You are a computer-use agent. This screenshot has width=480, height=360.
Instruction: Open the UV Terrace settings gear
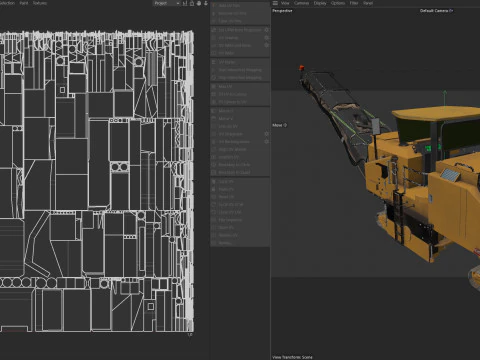click(x=266, y=134)
